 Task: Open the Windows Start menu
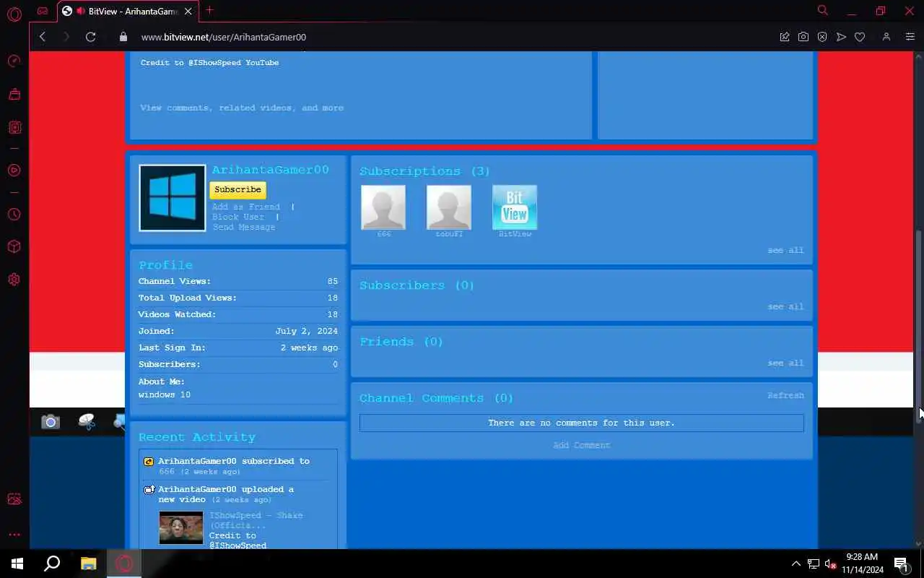coord(17,564)
